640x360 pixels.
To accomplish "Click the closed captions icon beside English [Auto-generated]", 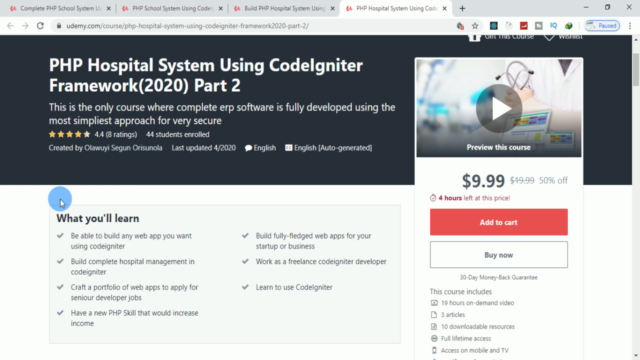I will tap(289, 148).
